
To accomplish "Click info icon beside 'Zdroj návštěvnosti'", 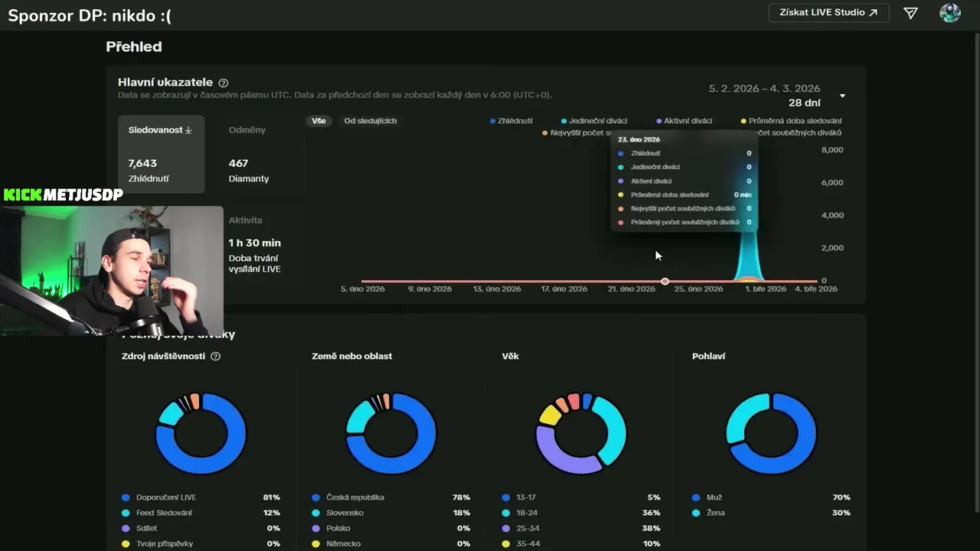I will [x=215, y=357].
